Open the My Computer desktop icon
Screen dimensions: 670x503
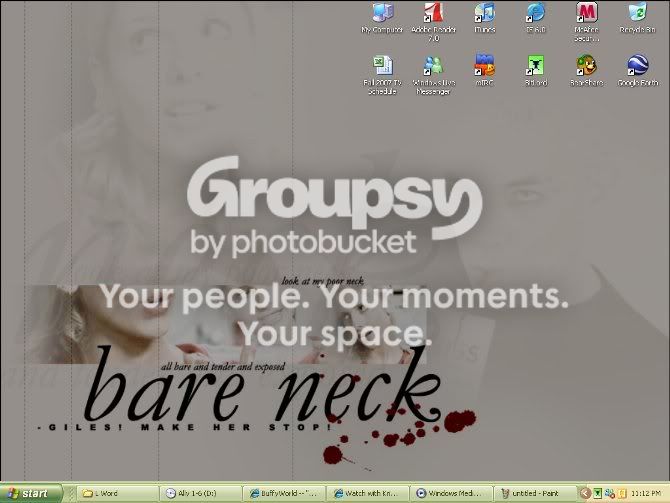(382, 18)
